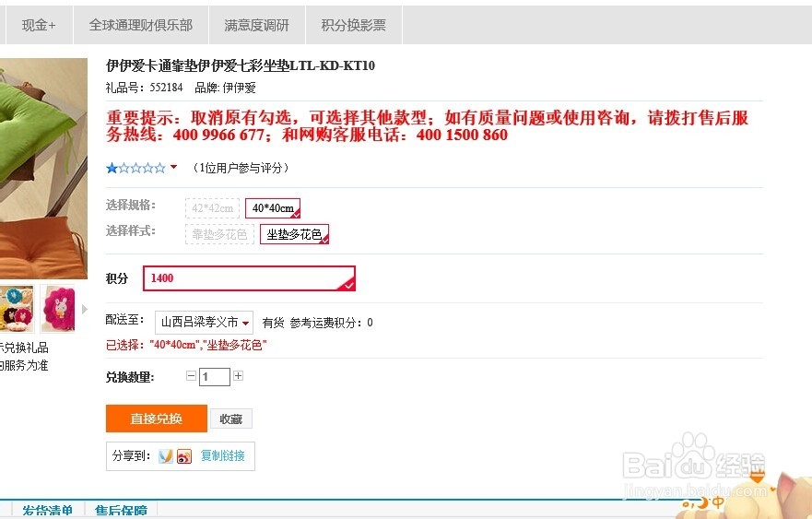812x519 pixels.
Task: Open the 全球通理财俱乐部 tab
Action: 141,25
